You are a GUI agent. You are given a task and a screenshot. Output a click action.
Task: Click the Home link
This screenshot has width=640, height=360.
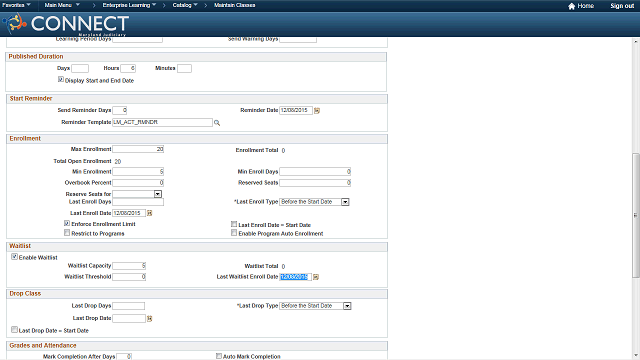click(x=585, y=6)
